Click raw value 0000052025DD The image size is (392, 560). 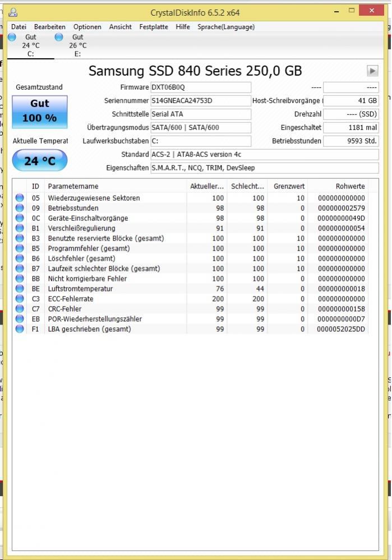tap(342, 329)
